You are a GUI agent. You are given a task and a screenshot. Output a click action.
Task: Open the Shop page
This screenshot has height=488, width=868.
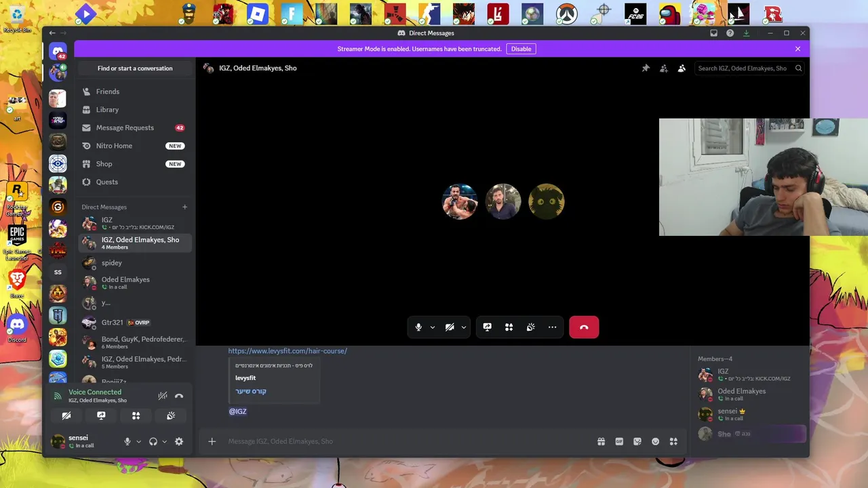click(x=135, y=164)
